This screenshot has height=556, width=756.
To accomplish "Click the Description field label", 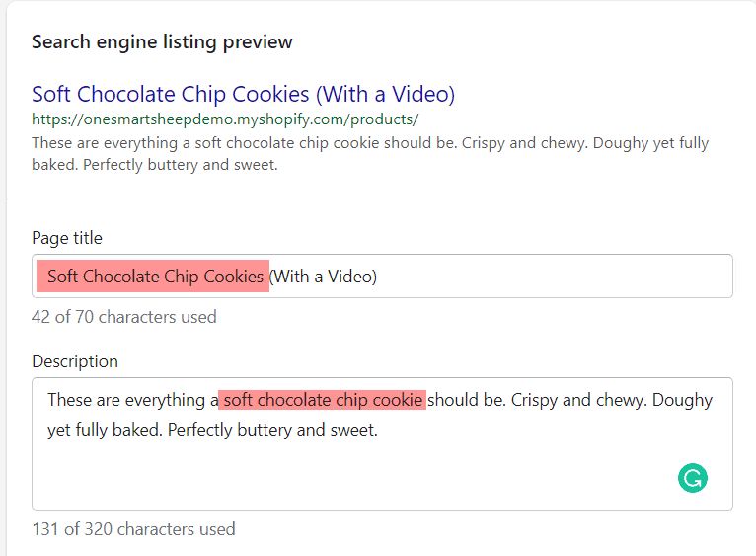I will (75, 361).
